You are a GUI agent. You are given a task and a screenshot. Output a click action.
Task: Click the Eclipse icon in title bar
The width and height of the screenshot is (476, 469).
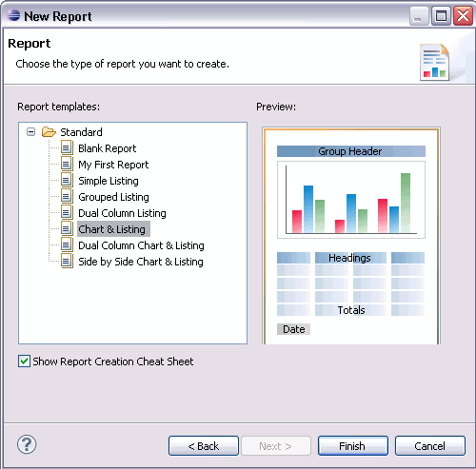pos(13,15)
